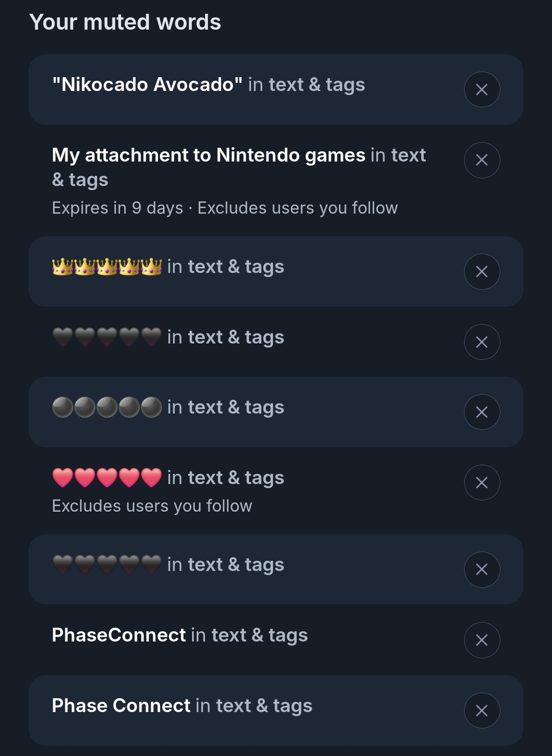The image size is (552, 756).
Task: Click the one-word "PhaseConnect" entry text
Action: [x=119, y=635]
